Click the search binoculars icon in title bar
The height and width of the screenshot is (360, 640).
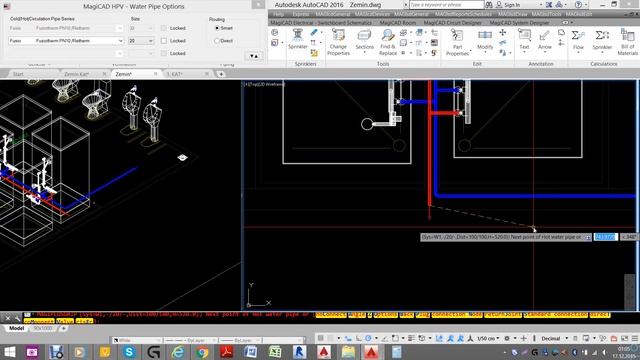(489, 5)
